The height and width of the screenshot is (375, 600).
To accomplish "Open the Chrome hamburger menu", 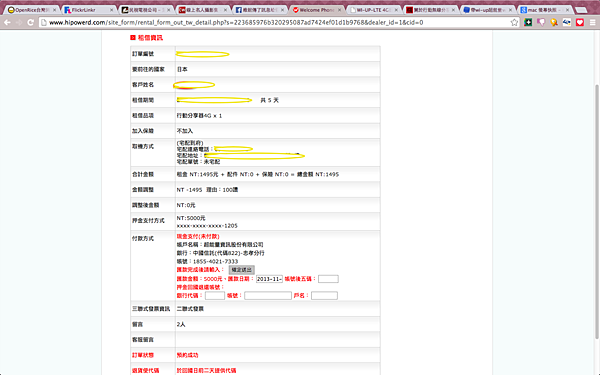I will coord(592,23).
